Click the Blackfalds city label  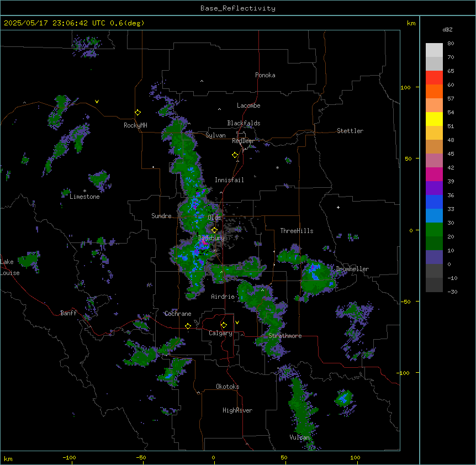point(244,123)
